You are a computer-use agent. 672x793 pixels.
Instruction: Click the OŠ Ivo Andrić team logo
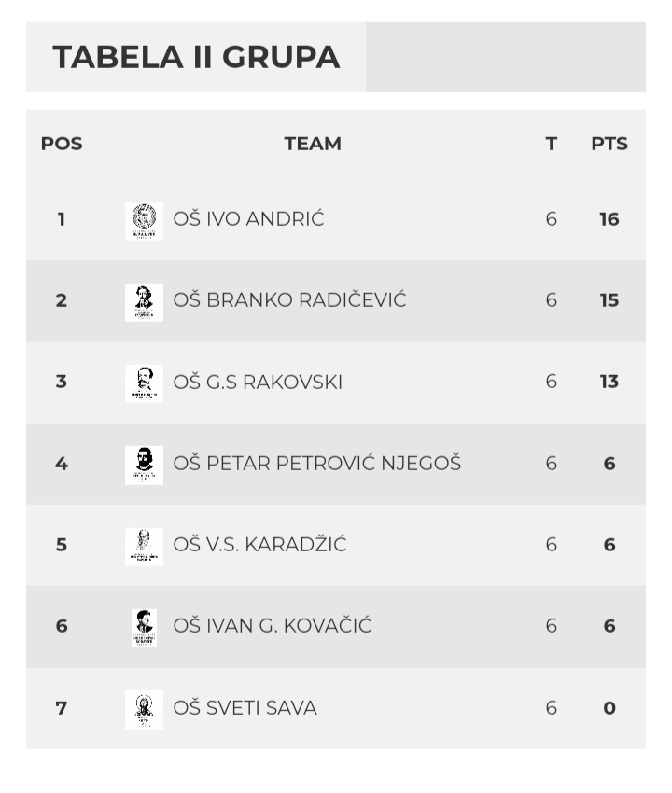click(144, 220)
